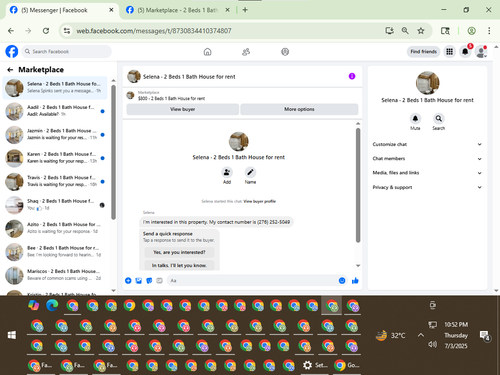Click the View buyer button
Screen dimensions: 500x375
pos(182,109)
